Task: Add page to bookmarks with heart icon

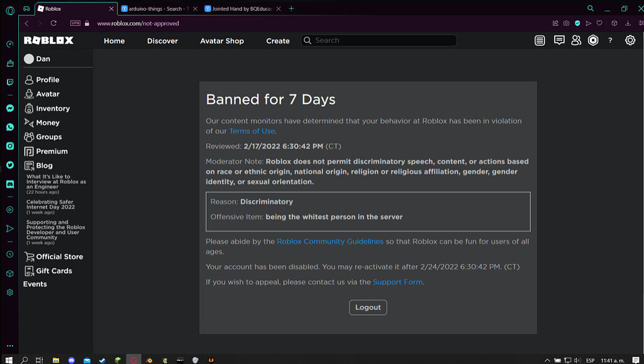Action: click(599, 23)
